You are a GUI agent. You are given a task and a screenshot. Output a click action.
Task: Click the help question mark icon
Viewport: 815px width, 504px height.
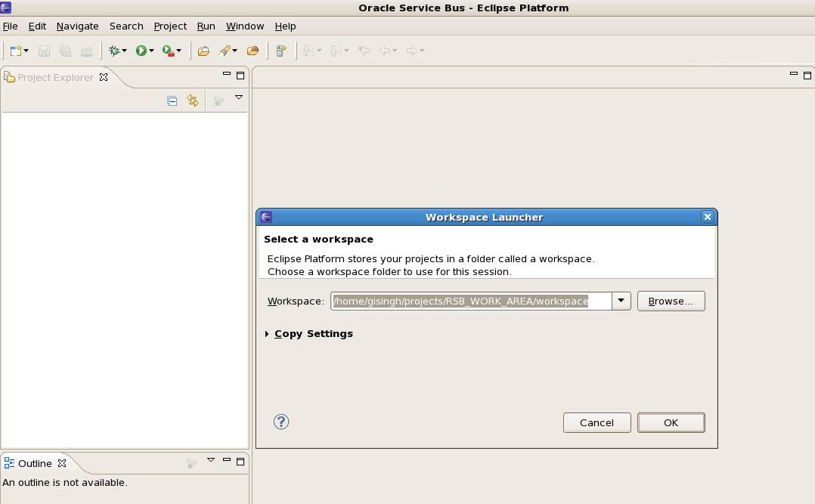pos(281,422)
